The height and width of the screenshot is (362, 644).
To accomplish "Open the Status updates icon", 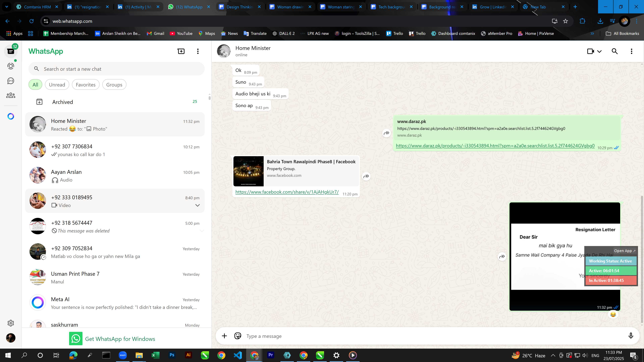I will click(11, 66).
